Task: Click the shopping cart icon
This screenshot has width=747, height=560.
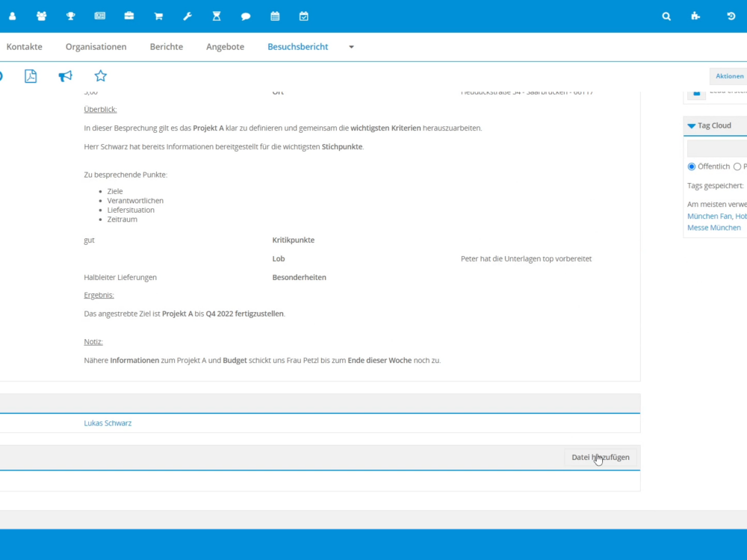Action: 158,16
